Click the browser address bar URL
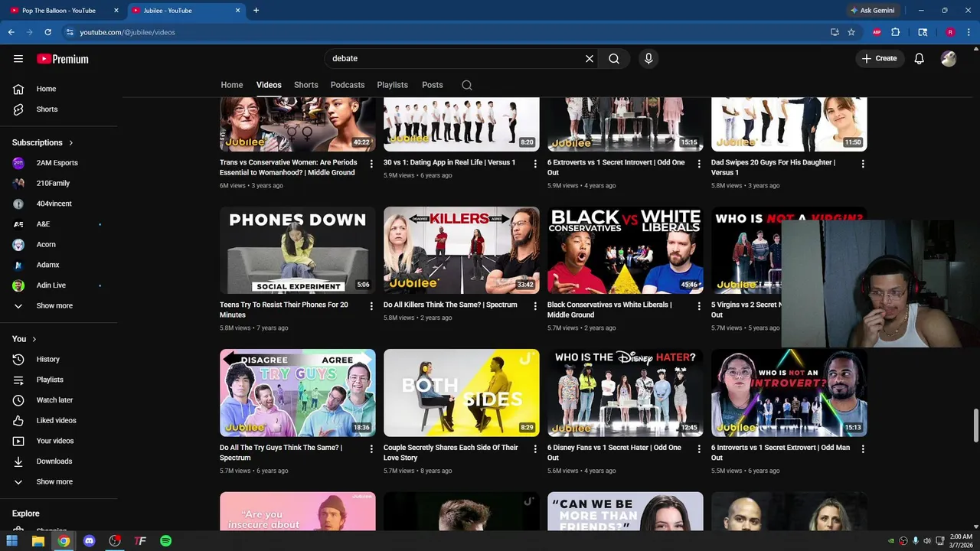 127,32
